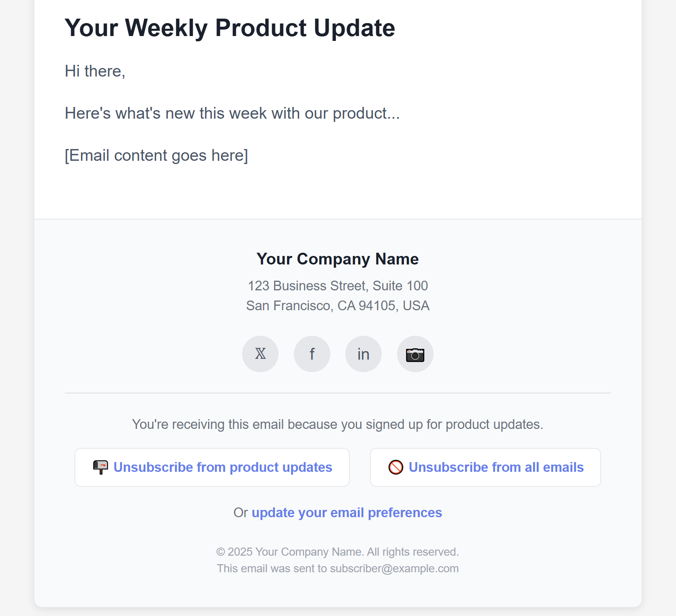
Task: Click the red prohibited sign emoji
Action: (x=395, y=467)
